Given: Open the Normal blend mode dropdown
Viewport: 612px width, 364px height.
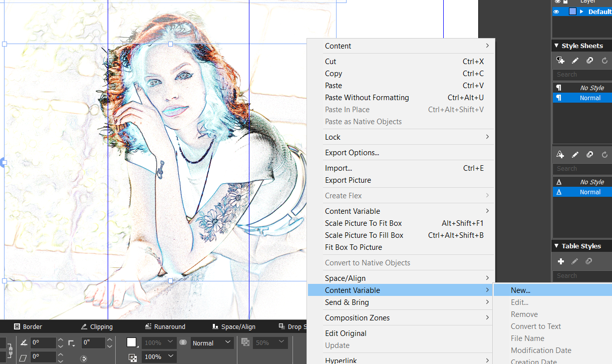Looking at the screenshot, I should tap(212, 342).
